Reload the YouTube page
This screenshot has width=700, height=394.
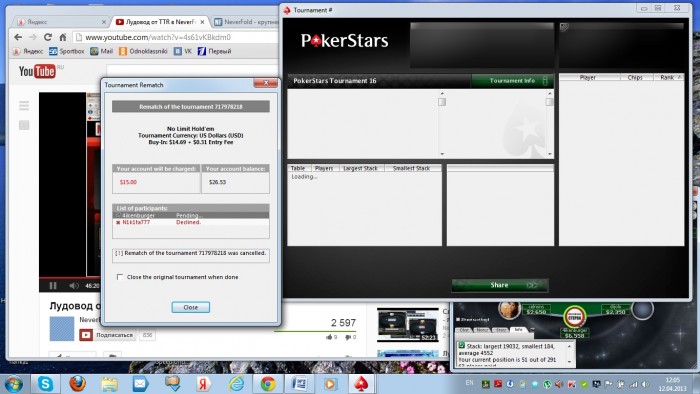pyautogui.click(x=48, y=37)
